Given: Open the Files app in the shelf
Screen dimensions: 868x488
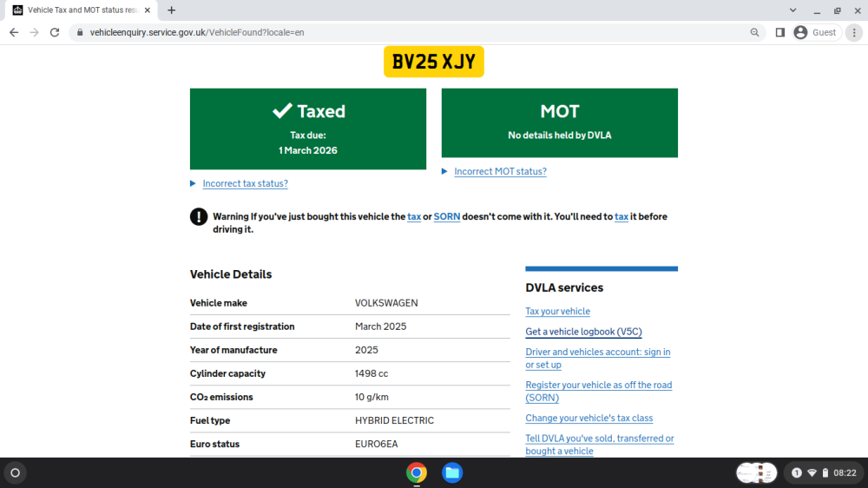Looking at the screenshot, I should point(452,473).
